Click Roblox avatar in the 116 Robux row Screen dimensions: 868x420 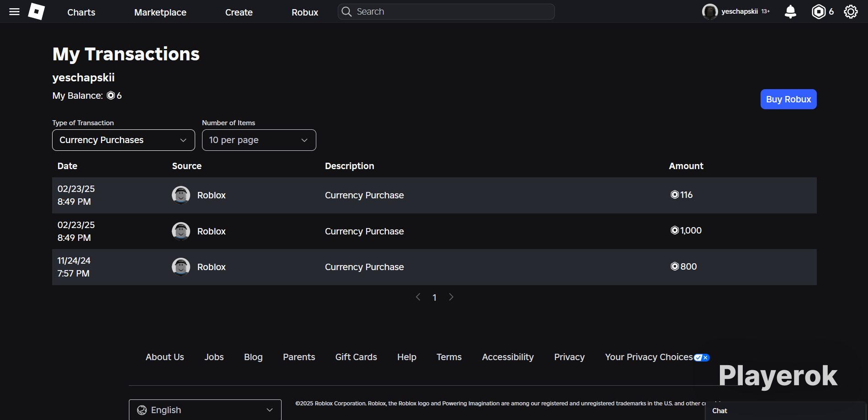181,195
